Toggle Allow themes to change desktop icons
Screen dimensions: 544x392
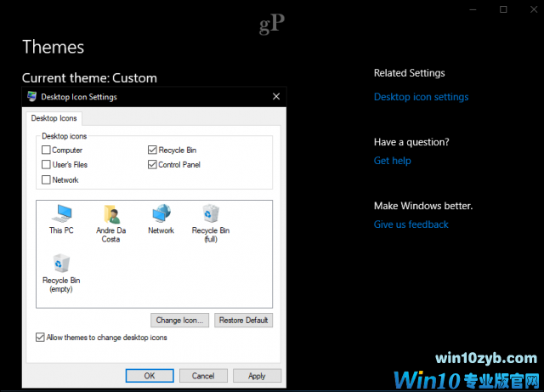41,338
